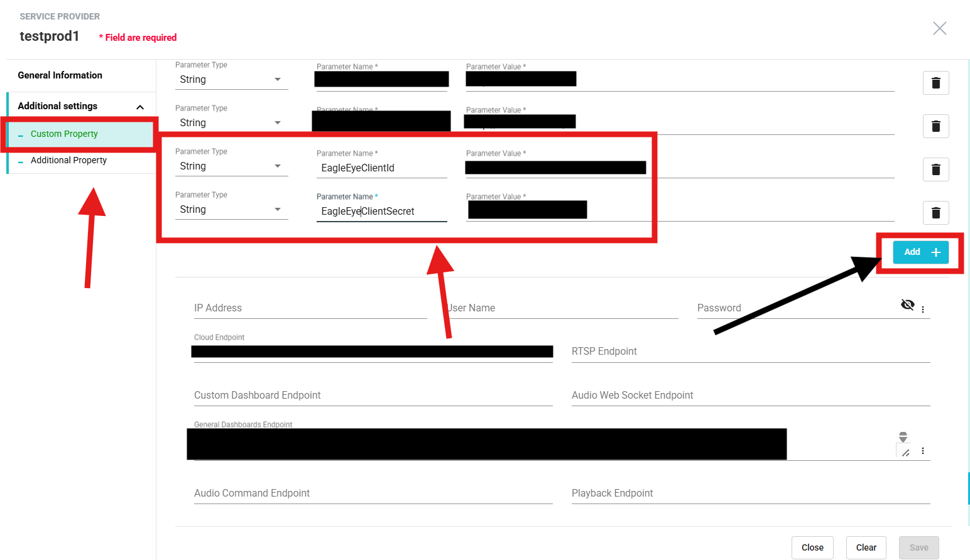970x560 pixels.
Task: Click the RTSP Endpoint field
Action: (750, 352)
